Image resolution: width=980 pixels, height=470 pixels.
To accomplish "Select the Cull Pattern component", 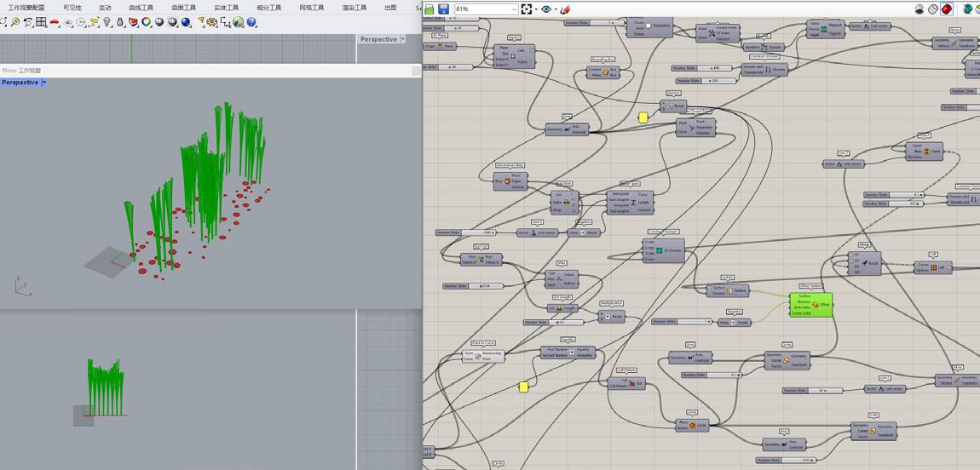I will [626, 383].
